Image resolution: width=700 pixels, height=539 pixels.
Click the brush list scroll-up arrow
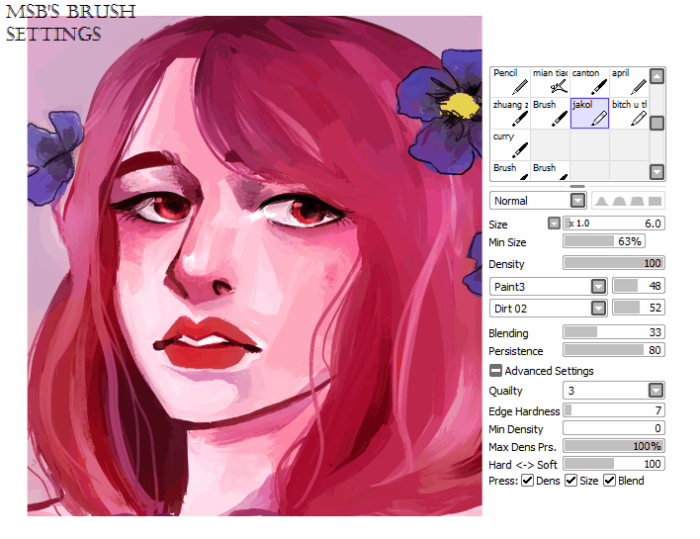click(657, 76)
